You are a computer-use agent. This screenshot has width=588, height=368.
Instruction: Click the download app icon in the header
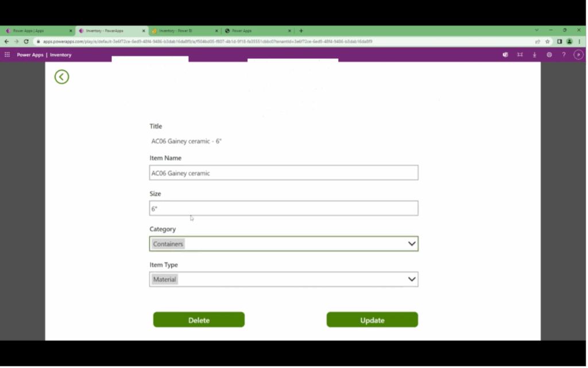tap(534, 55)
